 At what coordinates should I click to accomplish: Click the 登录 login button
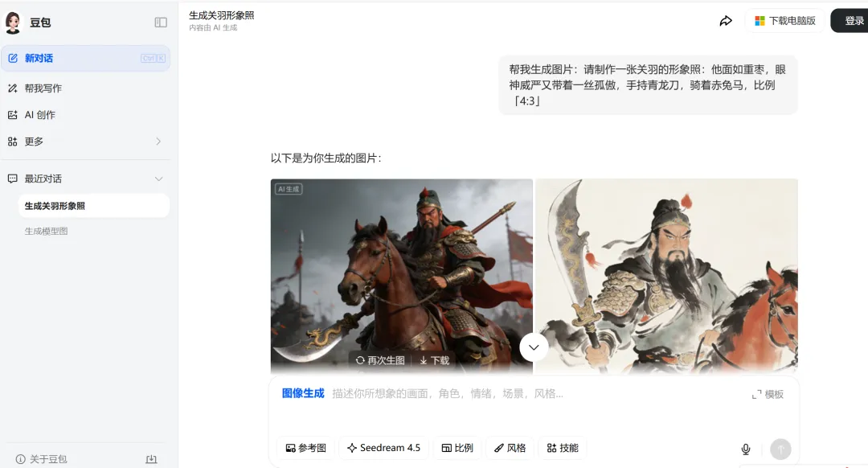tap(850, 20)
